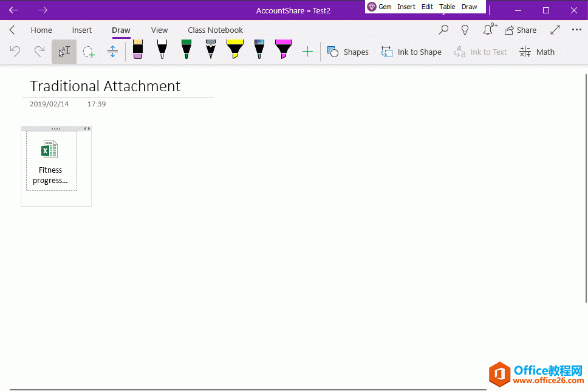Add a new pen with the plus icon
The image size is (588, 391).
point(307,52)
